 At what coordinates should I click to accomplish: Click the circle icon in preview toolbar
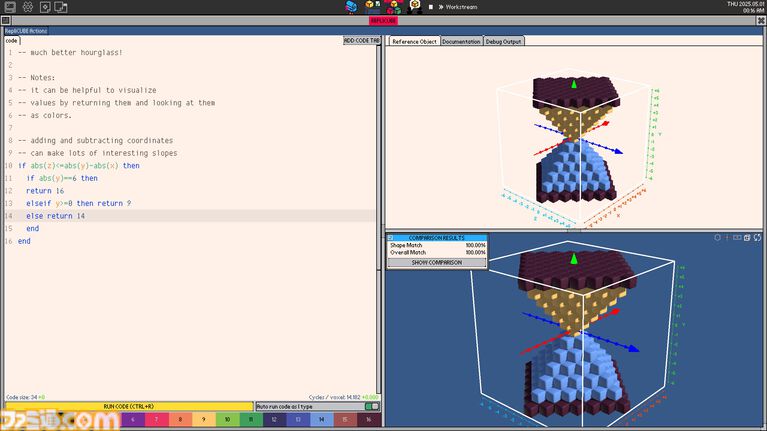tap(718, 237)
